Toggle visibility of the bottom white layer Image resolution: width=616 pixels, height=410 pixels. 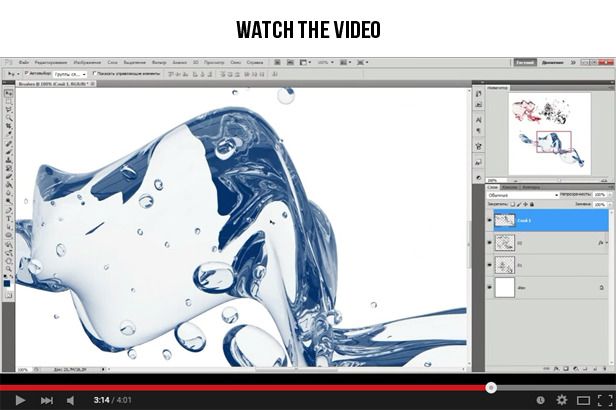pos(489,287)
